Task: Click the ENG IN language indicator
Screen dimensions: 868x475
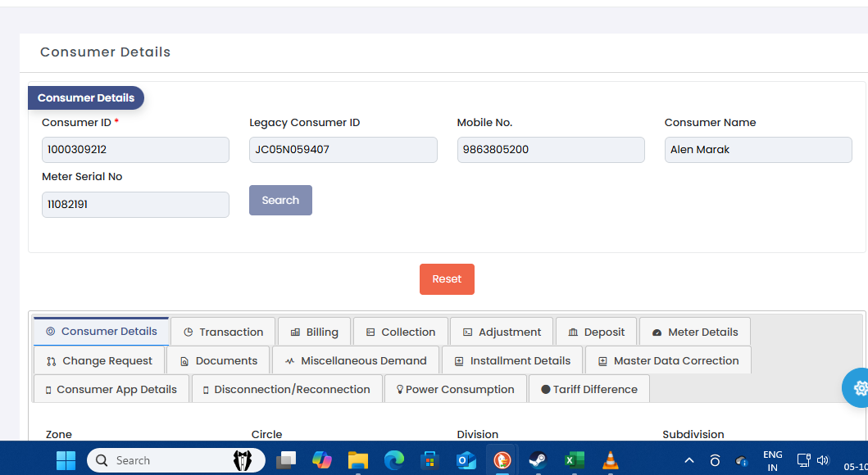Action: (x=772, y=460)
